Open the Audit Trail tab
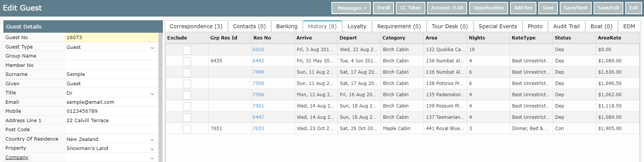 pyautogui.click(x=567, y=26)
